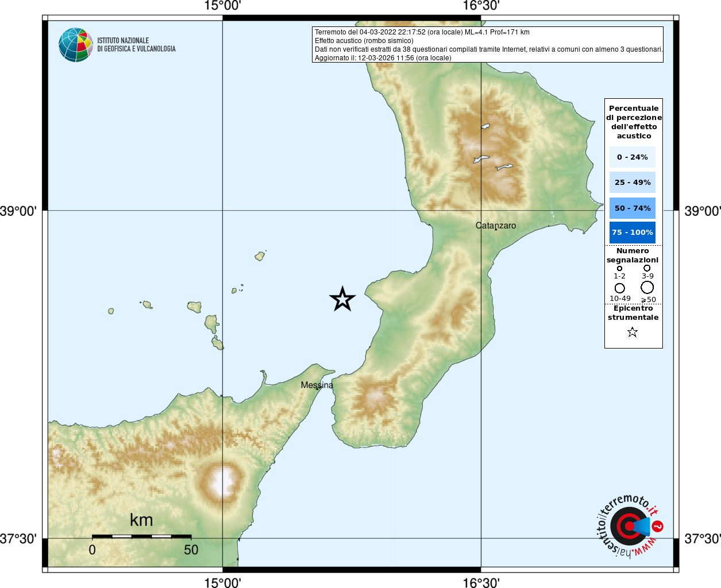Image resolution: width=721 pixels, height=588 pixels.
Task: Click the left 37°30' latitude label
Action: pos(18,539)
